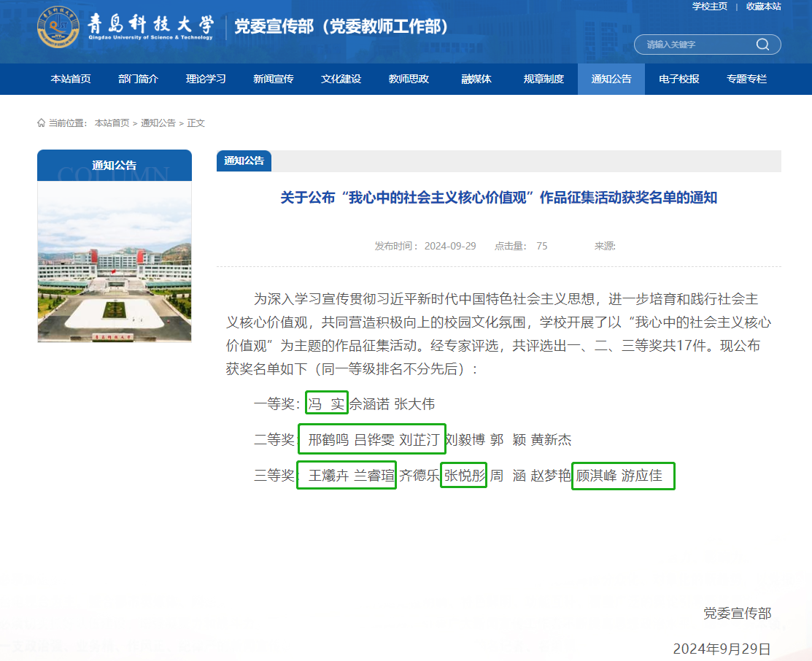The width and height of the screenshot is (812, 661).
Task: Click the home icon in breadcrumb
Action: pos(42,123)
